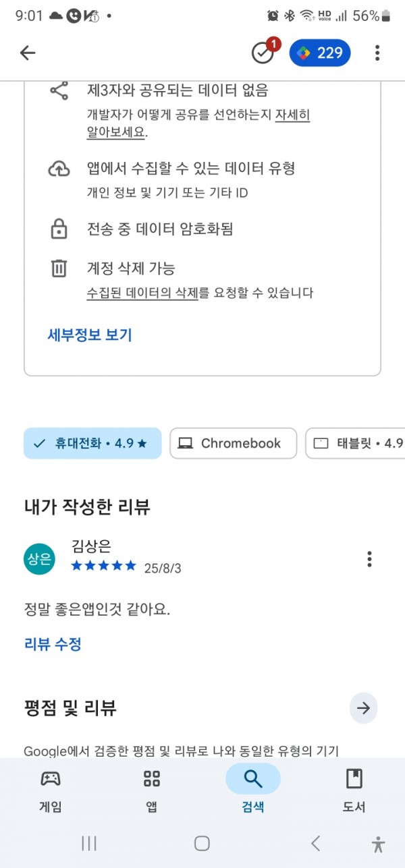The image size is (405, 868).
Task: Switch to the 앱 tab
Action: 152,790
